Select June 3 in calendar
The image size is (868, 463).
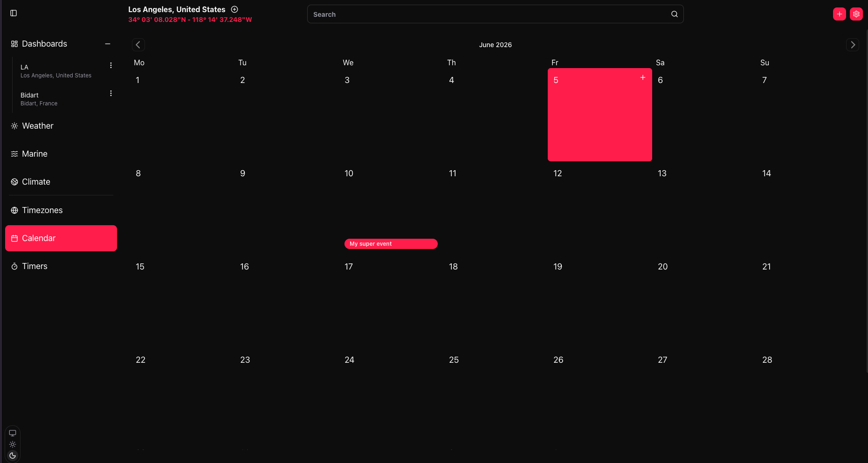[x=391, y=115]
